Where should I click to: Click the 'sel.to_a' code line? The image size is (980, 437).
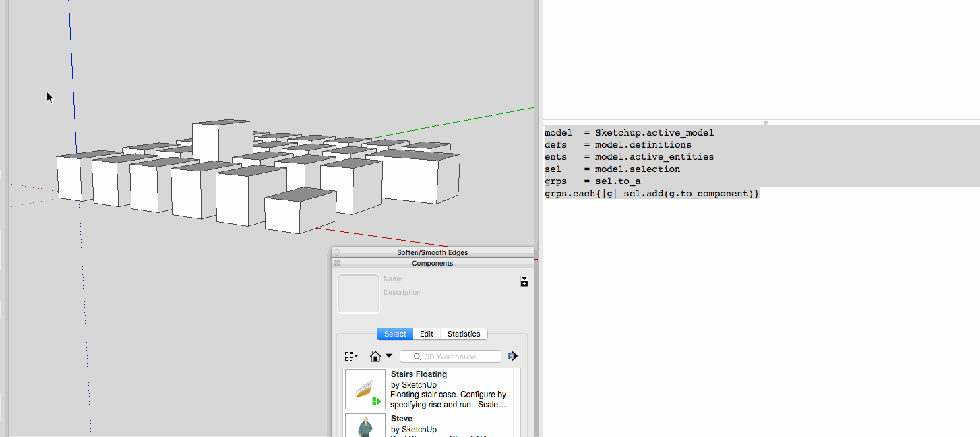point(592,181)
